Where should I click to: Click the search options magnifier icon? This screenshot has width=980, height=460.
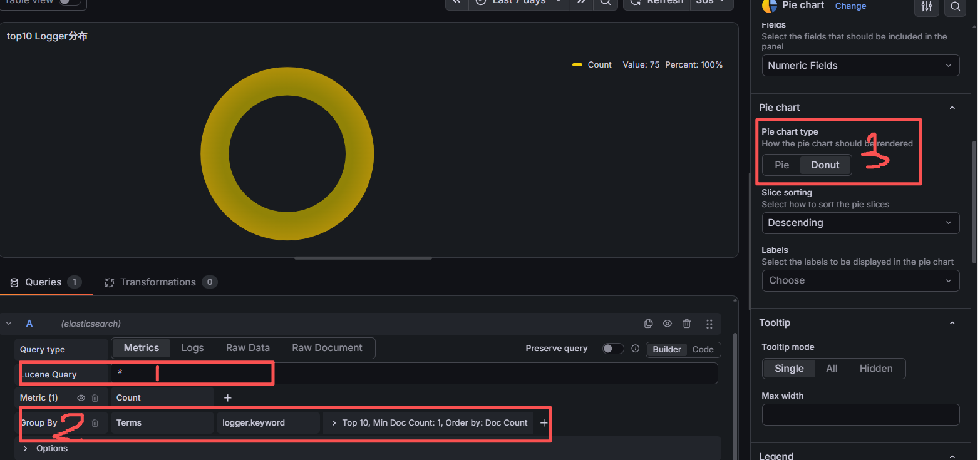955,6
